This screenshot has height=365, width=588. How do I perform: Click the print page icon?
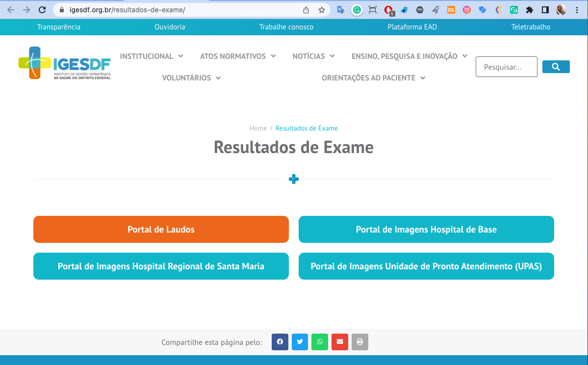point(360,342)
